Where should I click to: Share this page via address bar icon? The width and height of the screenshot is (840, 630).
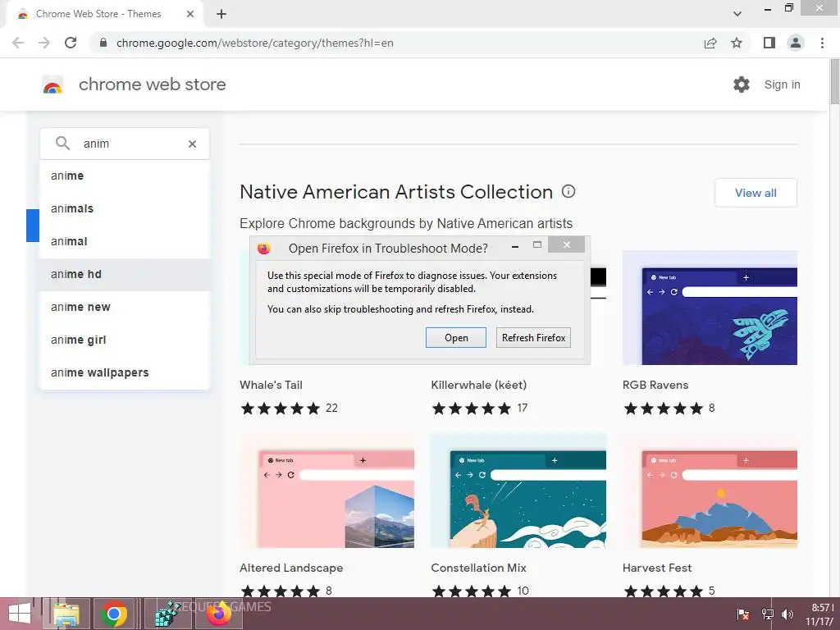click(x=710, y=43)
